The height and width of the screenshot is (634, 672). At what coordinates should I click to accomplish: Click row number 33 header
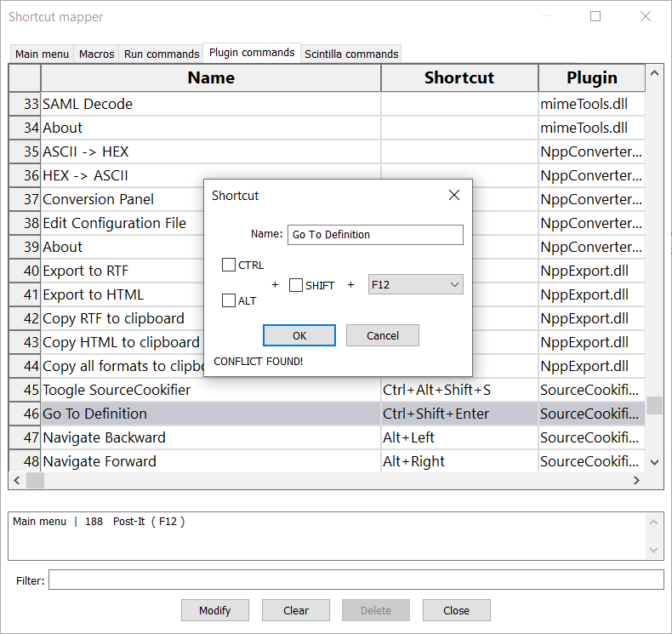pos(25,104)
